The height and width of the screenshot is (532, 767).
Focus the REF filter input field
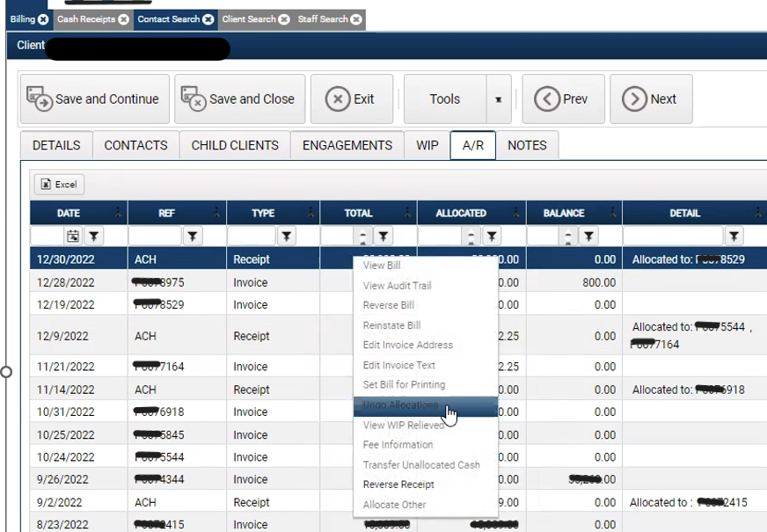click(x=155, y=237)
